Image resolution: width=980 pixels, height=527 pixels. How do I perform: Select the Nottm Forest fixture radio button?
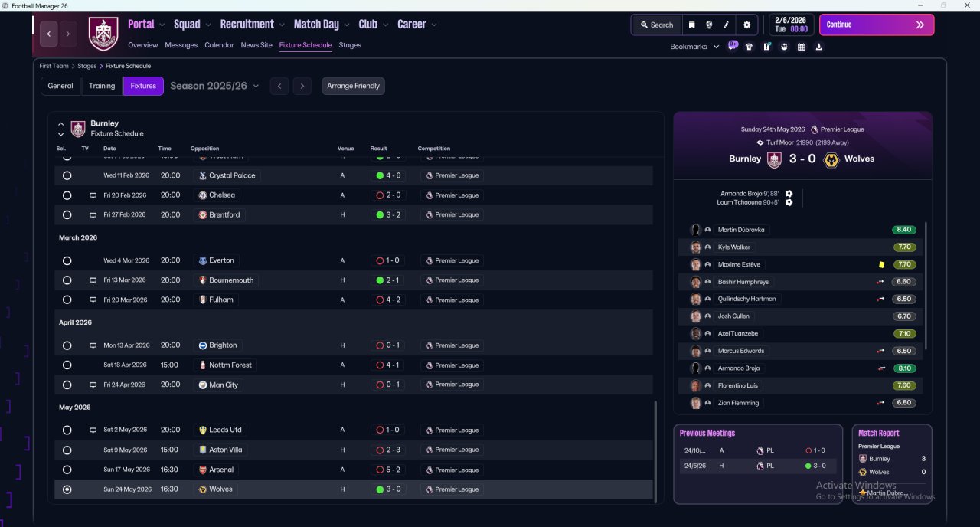(x=67, y=365)
